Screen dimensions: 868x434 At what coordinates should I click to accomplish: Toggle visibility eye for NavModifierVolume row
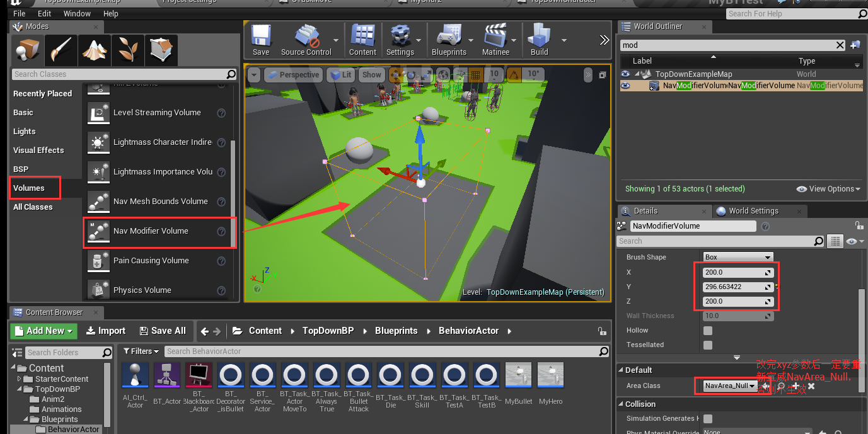[625, 86]
